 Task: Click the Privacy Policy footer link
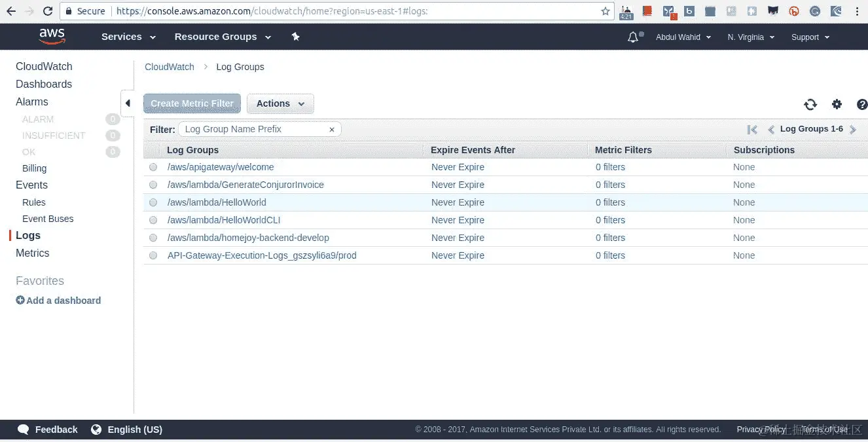point(761,430)
